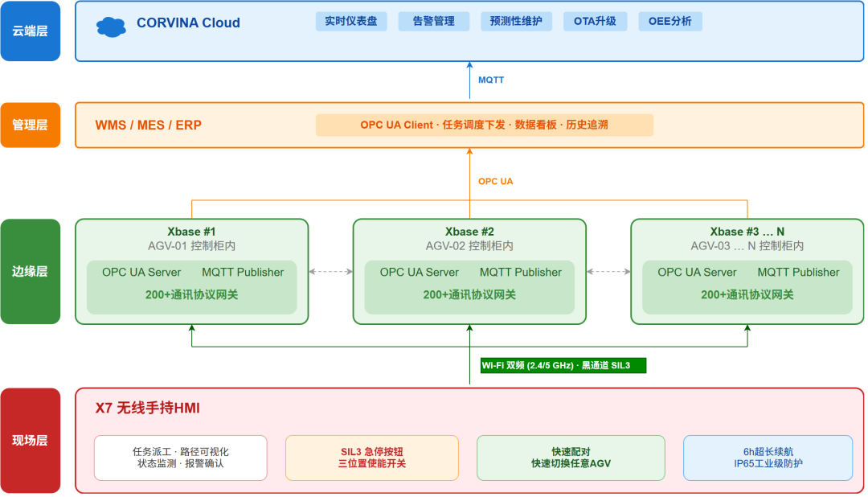Select the 实时仪表盘 chip in the cloud layer
The image size is (868, 497).
351,22
